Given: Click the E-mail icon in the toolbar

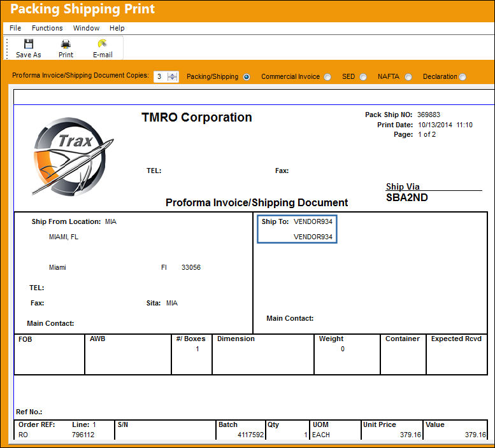Looking at the screenshot, I should click(x=103, y=43).
